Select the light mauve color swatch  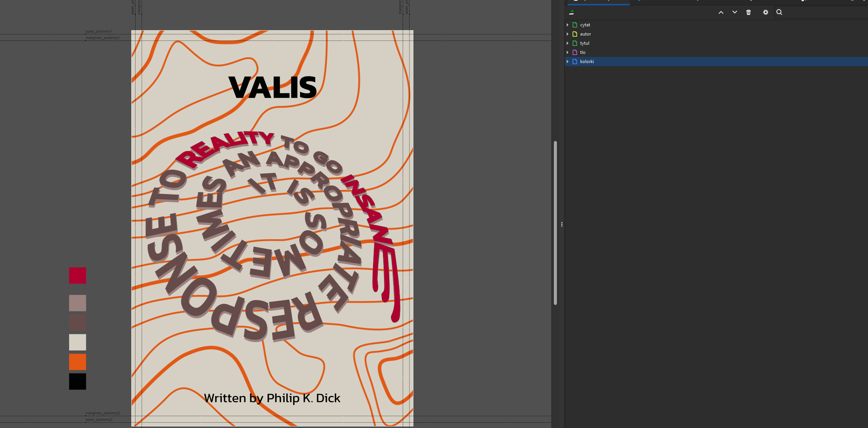pyautogui.click(x=77, y=303)
